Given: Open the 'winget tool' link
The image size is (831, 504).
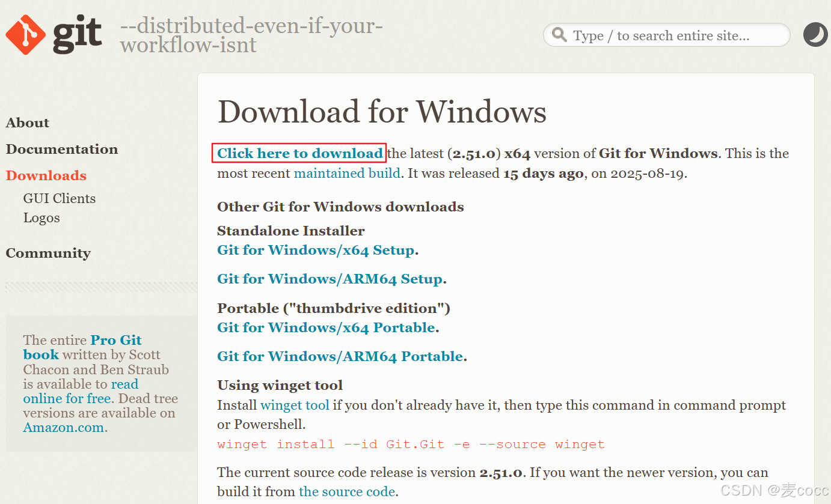Looking at the screenshot, I should (295, 405).
